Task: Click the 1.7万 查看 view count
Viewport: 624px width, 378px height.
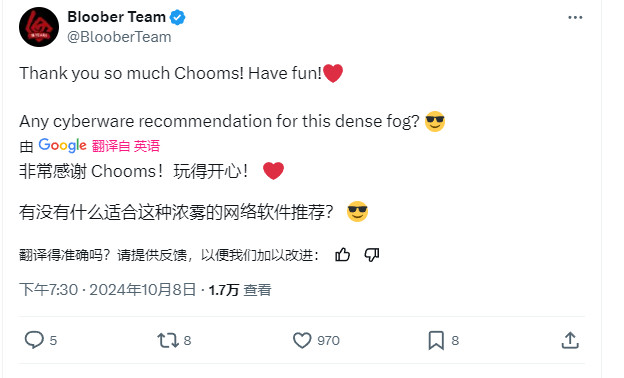Action: pos(240,290)
